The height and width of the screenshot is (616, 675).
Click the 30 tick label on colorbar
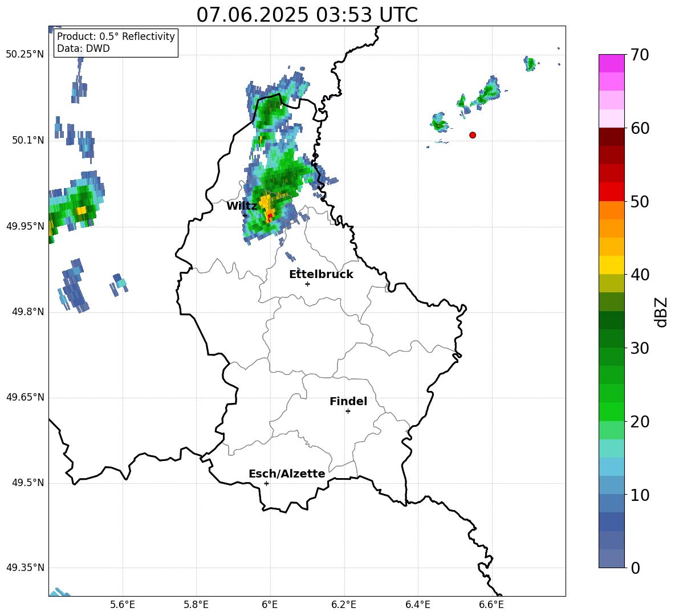639,348
